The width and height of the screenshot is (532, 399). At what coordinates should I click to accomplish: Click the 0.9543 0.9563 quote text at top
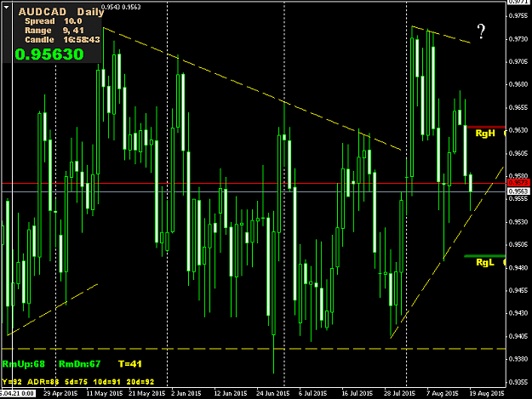121,7
